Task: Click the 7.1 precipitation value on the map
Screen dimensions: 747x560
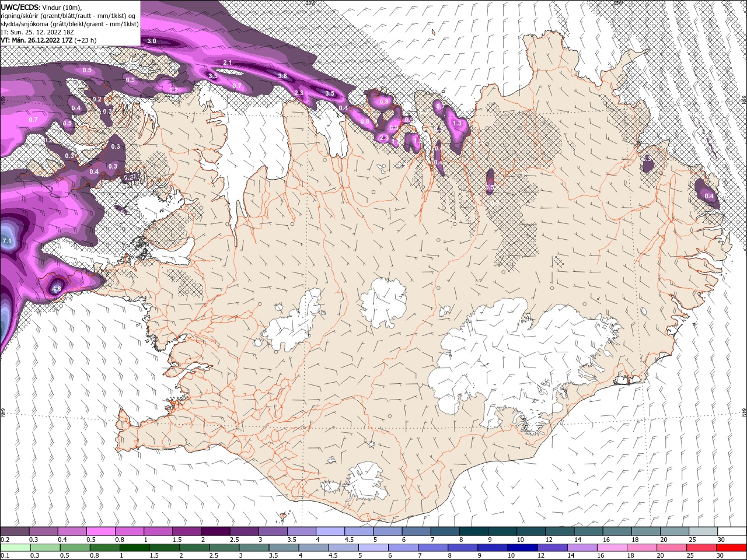Action: pyautogui.click(x=7, y=241)
